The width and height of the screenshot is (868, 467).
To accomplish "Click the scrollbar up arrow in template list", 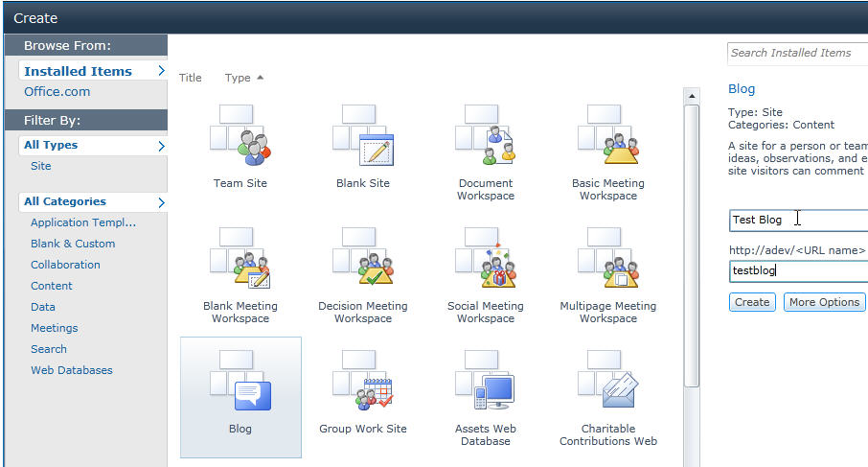I will [x=691, y=96].
